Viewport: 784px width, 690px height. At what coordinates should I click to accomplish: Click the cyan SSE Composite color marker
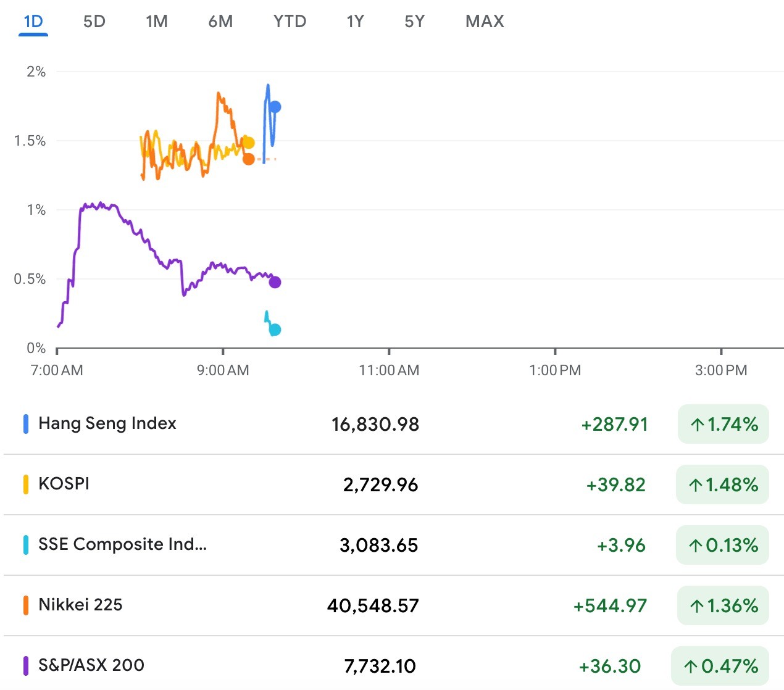point(26,545)
